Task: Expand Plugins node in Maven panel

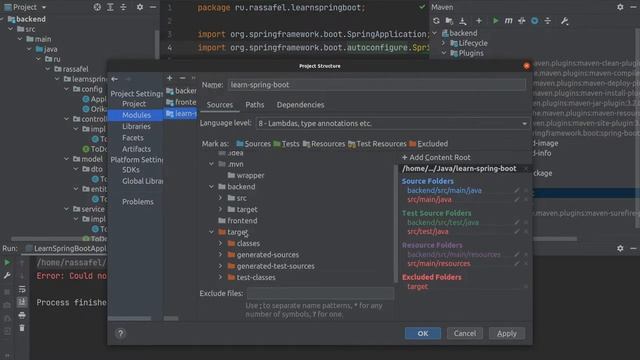Action: point(444,53)
